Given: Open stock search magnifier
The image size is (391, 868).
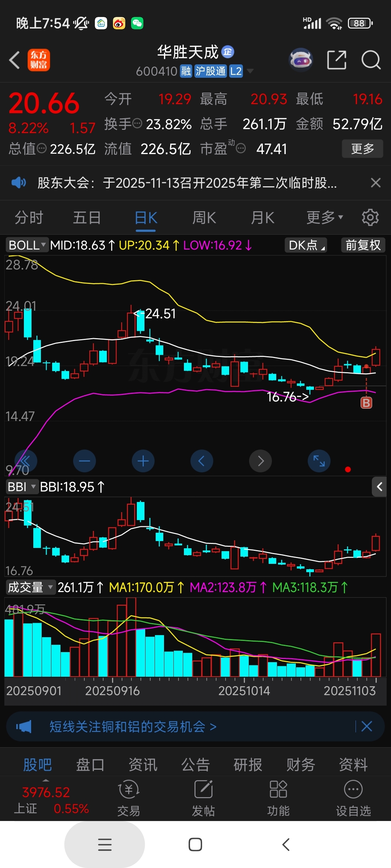Looking at the screenshot, I should [371, 60].
